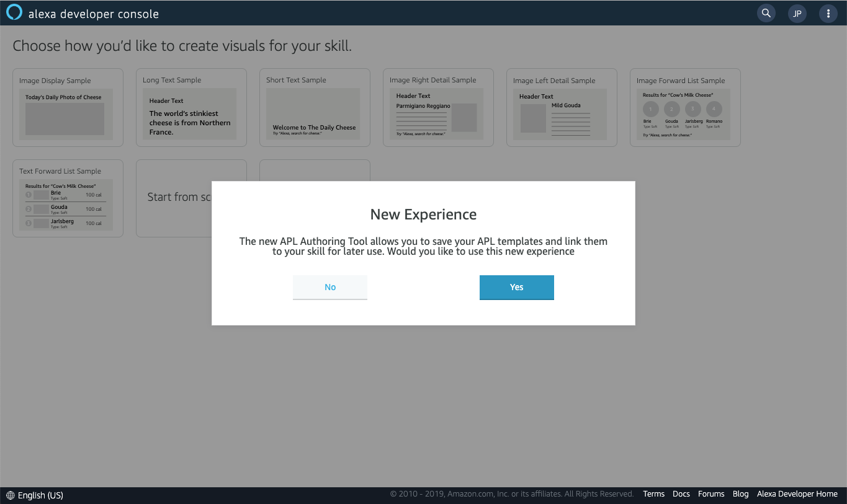Select the Image Forward List Sample template

[x=684, y=107]
